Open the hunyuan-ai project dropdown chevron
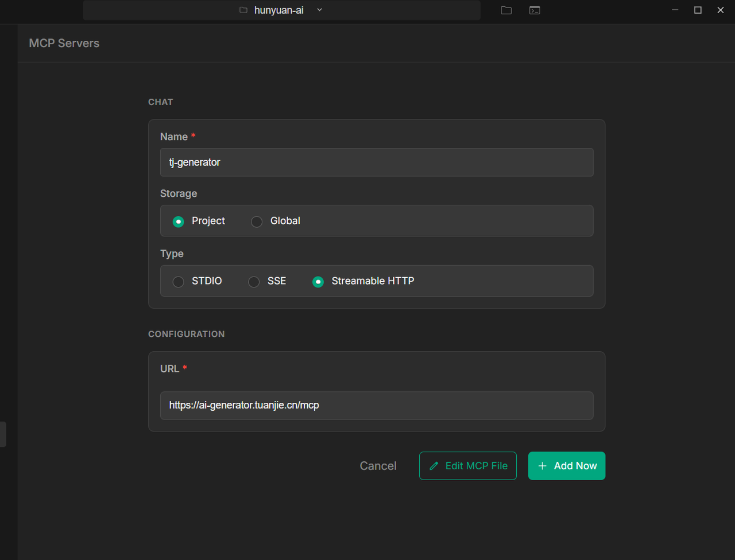735x560 pixels. [x=320, y=10]
